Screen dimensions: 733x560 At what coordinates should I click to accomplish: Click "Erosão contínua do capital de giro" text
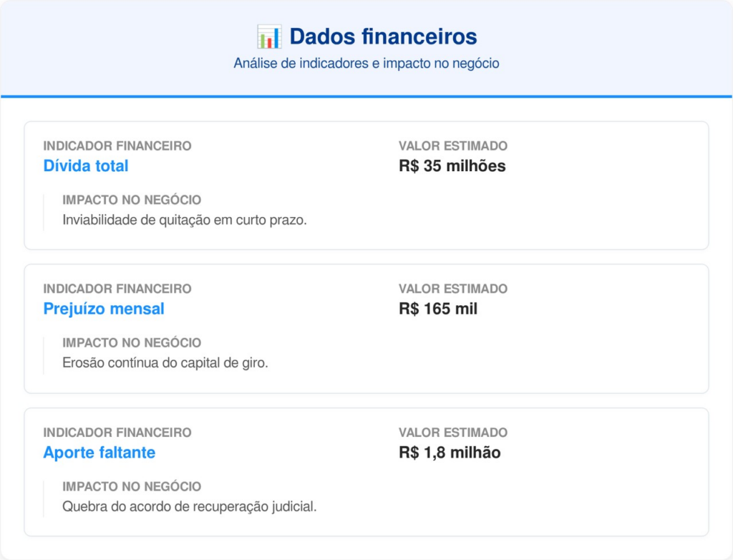click(x=165, y=363)
